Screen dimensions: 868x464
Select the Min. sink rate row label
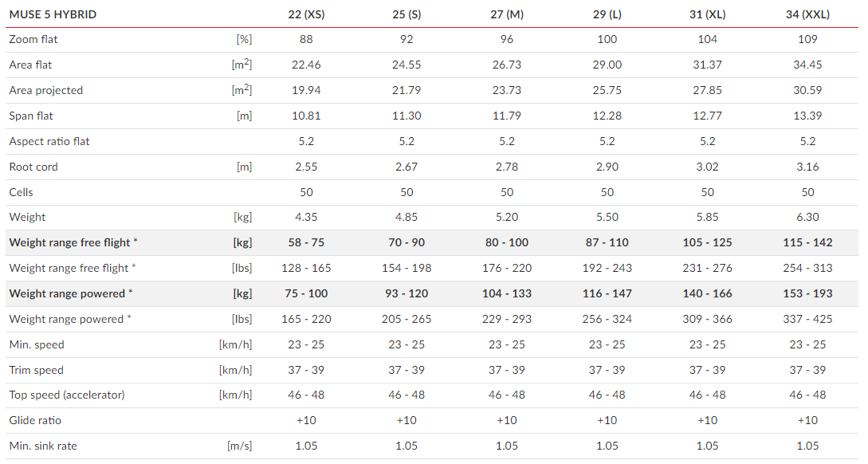(43, 446)
